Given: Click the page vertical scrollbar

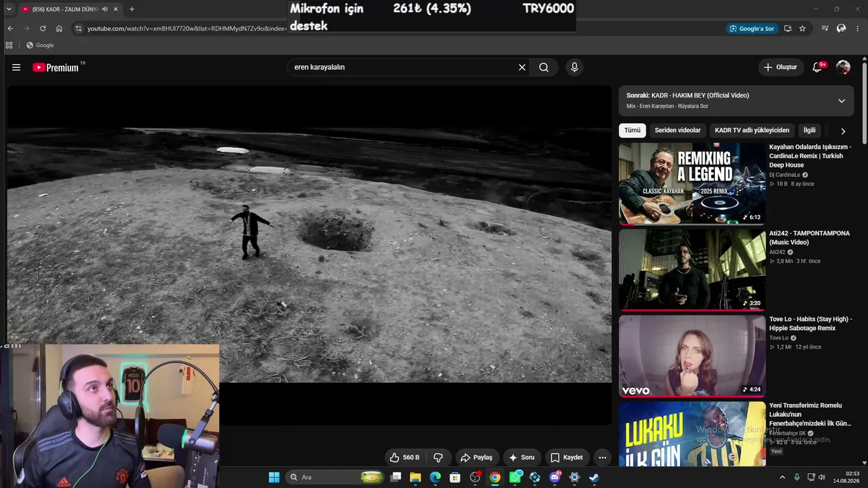Looking at the screenshot, I should point(865,102).
